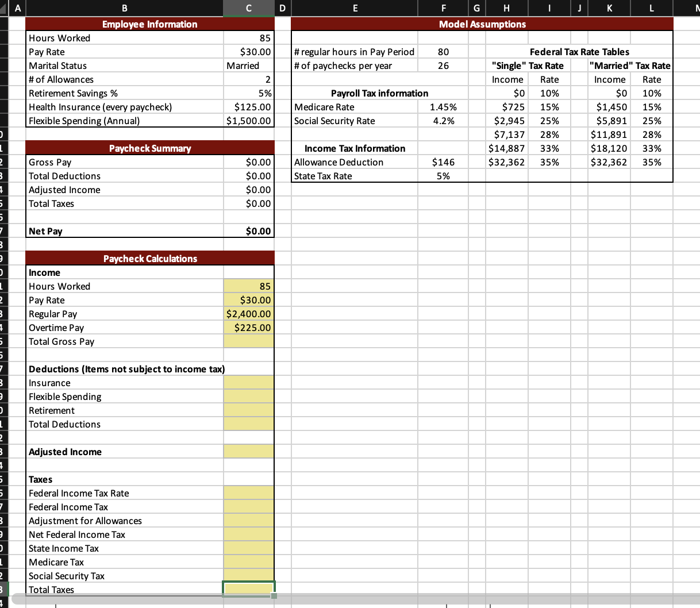700x608 pixels.
Task: Click the highlighted Total Taxes cell
Action: coord(248,587)
